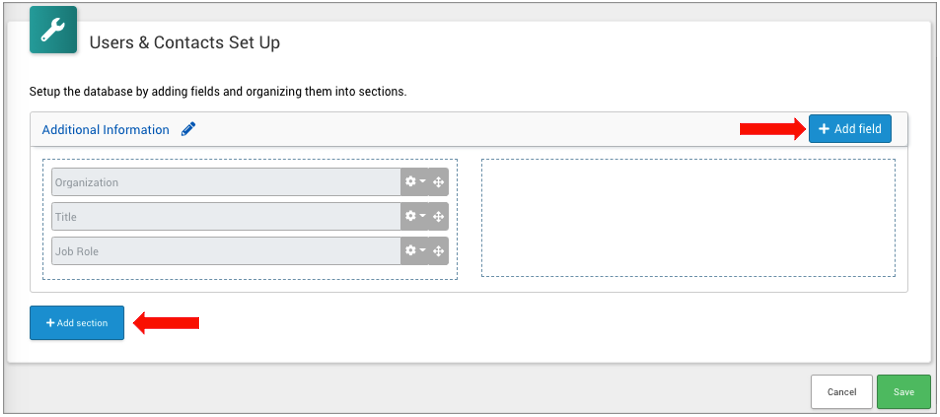Click gear settings icon on Title field
The width and height of the screenshot is (940, 417).
click(x=410, y=216)
